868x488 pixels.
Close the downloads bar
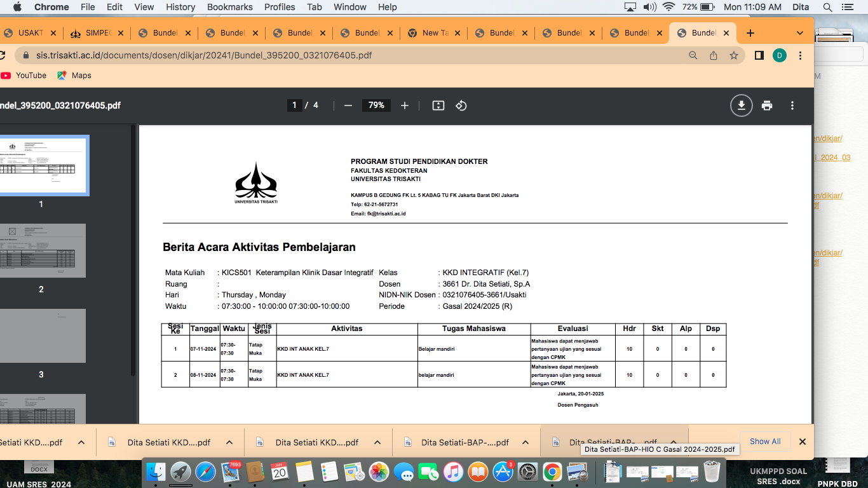tap(802, 442)
